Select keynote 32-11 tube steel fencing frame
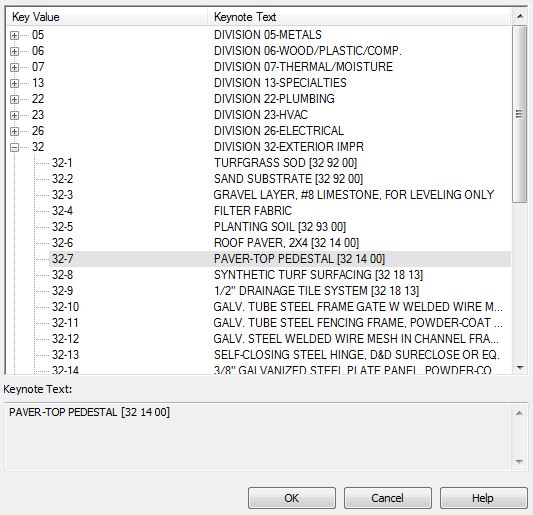Viewport: 533px width, 515px height. point(280,323)
